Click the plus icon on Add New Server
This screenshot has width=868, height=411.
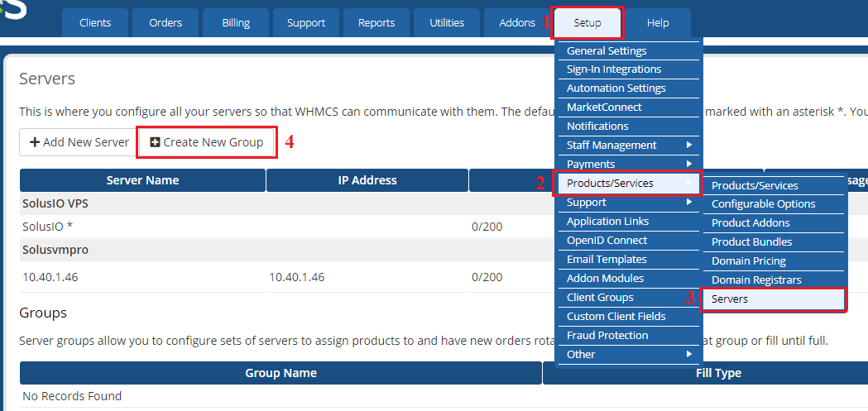click(35, 142)
